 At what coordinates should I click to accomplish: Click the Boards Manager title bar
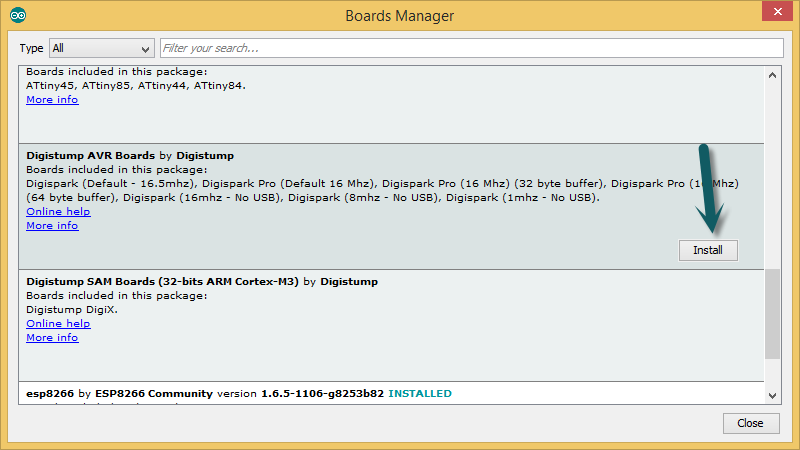[x=400, y=15]
